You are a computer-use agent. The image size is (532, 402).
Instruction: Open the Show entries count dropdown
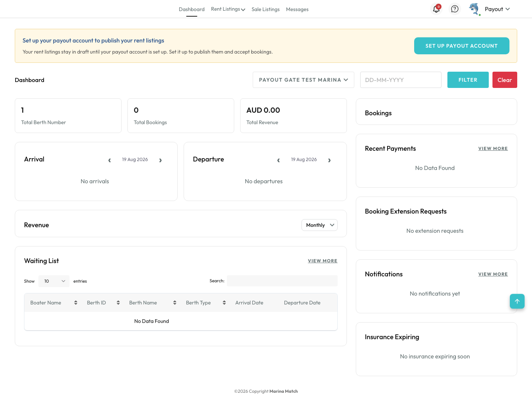click(x=54, y=281)
